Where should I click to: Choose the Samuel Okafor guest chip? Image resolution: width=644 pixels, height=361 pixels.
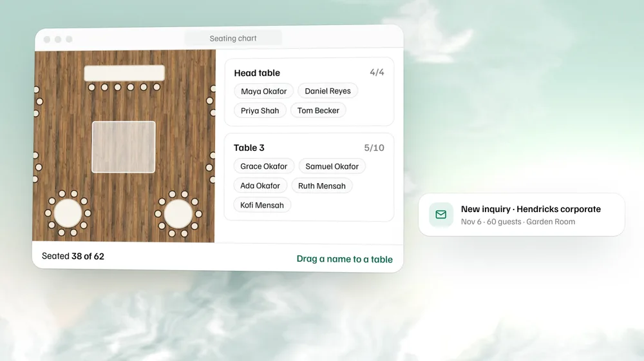tap(332, 166)
